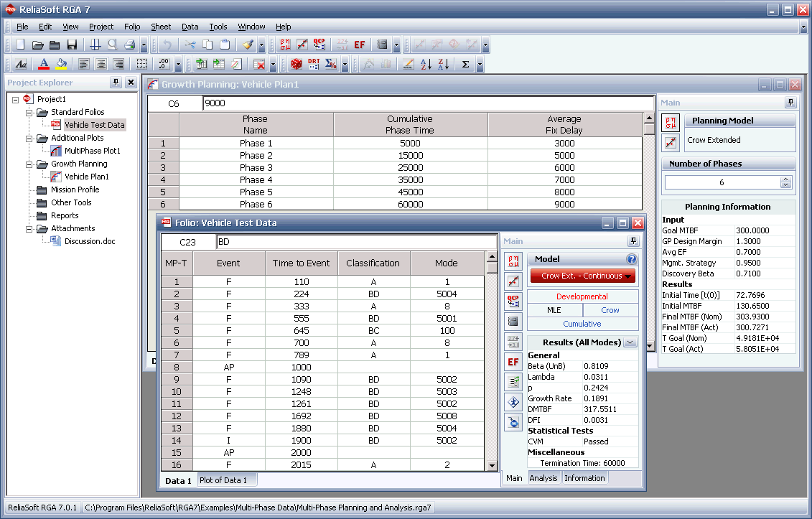Click the Number of Phases input field

(722, 182)
